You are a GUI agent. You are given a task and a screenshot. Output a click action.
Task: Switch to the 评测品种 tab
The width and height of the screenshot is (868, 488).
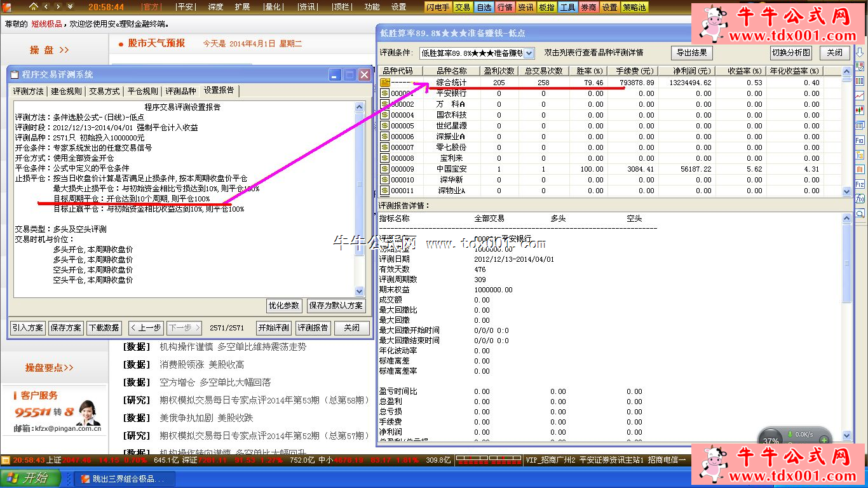tap(180, 91)
